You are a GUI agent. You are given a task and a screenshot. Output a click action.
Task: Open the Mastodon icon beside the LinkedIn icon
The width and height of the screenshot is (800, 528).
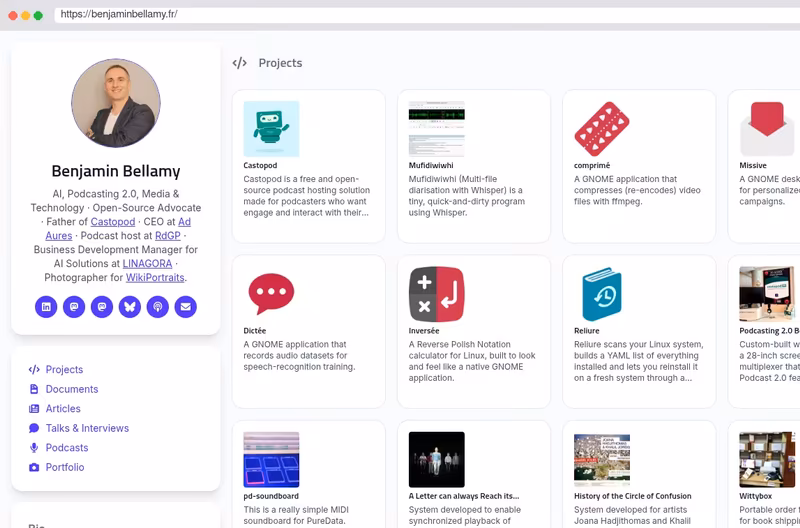74,307
